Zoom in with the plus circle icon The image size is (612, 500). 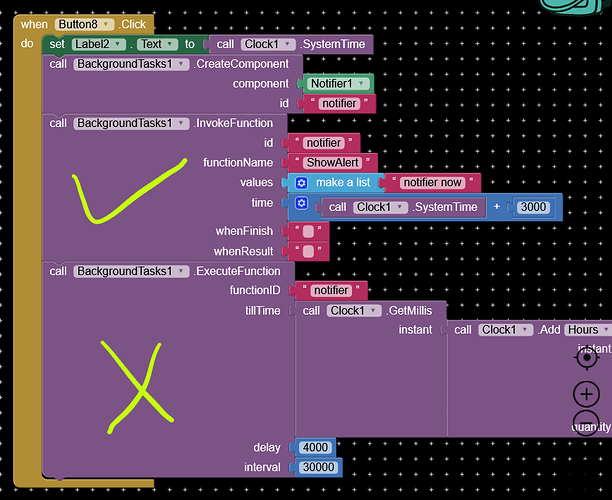[586, 394]
